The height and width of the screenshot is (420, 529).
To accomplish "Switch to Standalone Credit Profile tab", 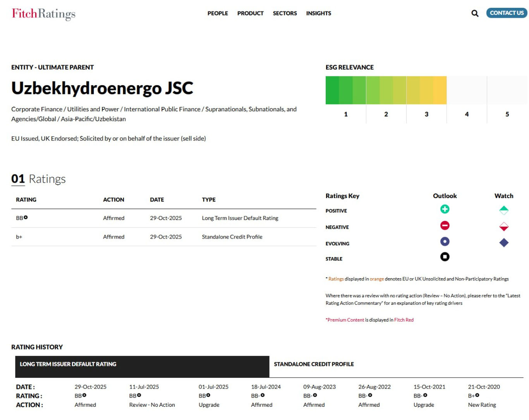I will pyautogui.click(x=314, y=364).
